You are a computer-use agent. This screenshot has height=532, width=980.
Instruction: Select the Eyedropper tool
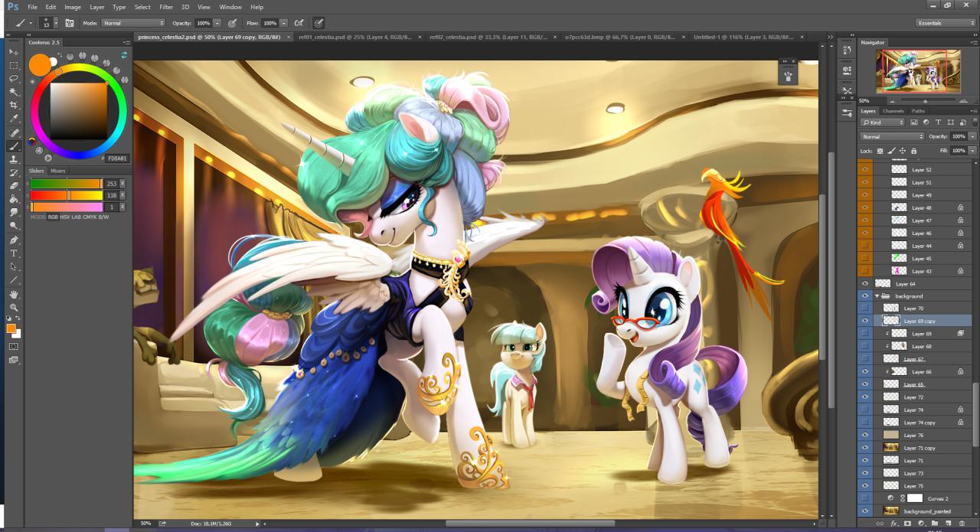(14, 119)
